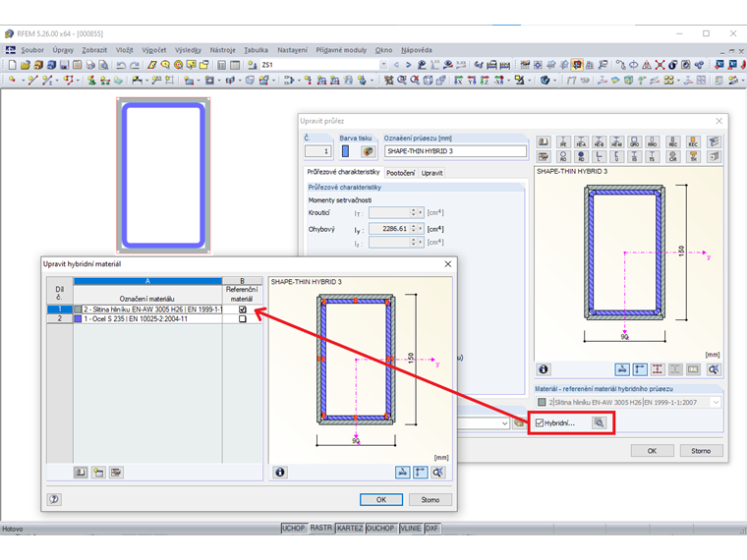This screenshot has width=747, height=560.
Task: Select Průřezové charakteristiky tab
Action: pos(343,172)
